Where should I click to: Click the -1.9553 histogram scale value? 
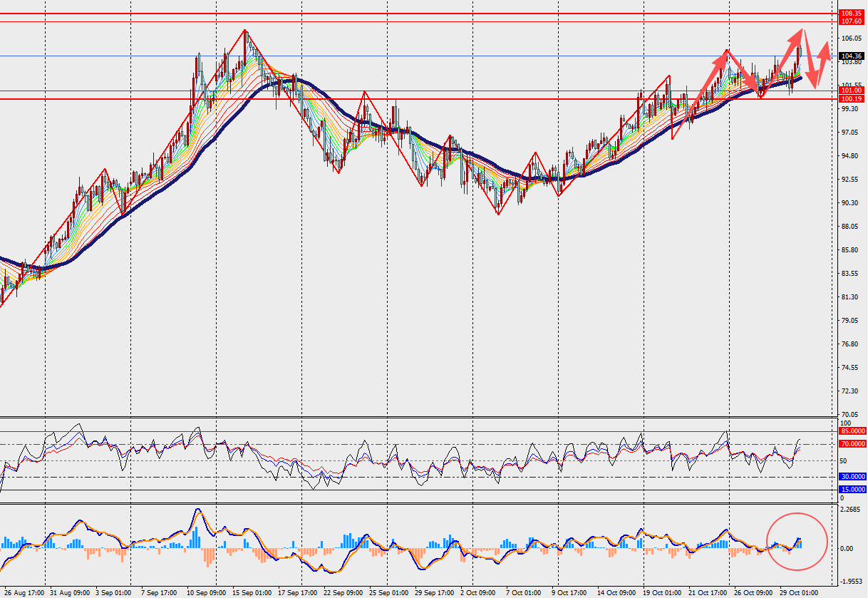point(852,581)
